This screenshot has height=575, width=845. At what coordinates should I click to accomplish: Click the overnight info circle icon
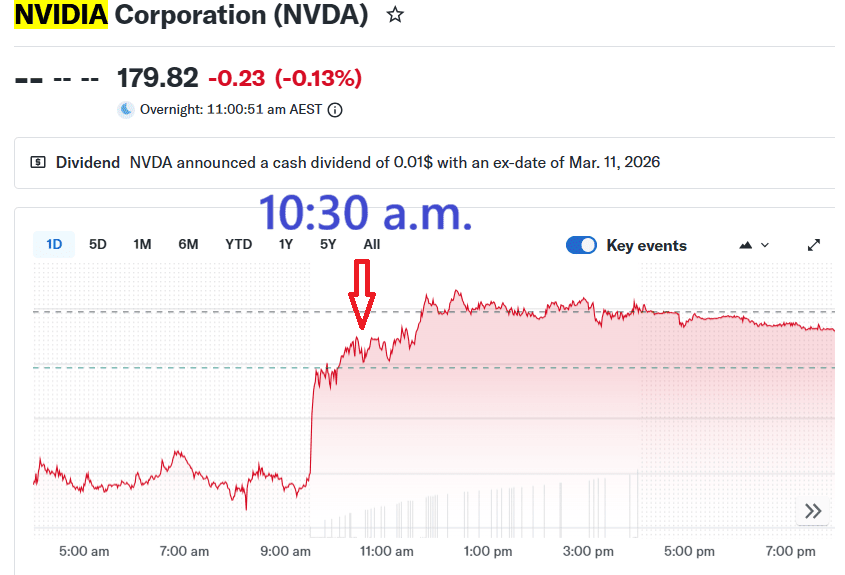coord(335,110)
